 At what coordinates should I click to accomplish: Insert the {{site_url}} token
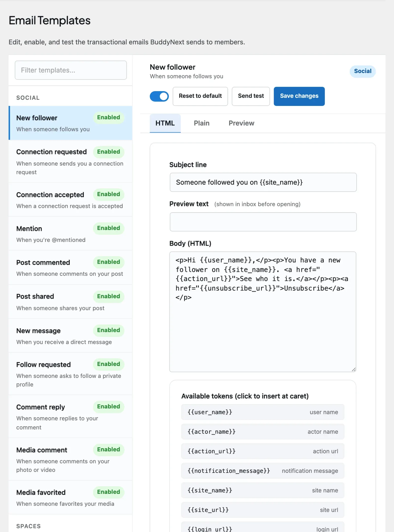[263, 510]
